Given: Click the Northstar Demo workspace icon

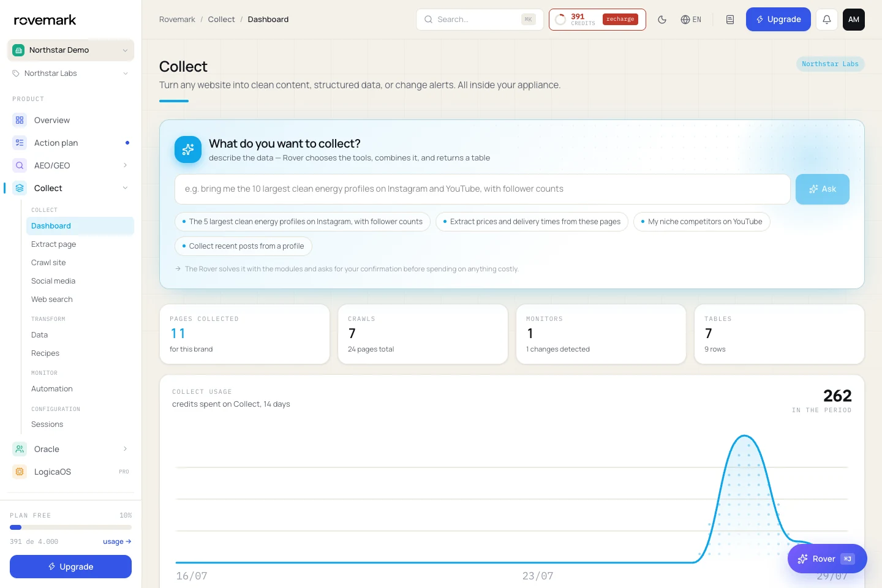Looking at the screenshot, I should tap(18, 50).
